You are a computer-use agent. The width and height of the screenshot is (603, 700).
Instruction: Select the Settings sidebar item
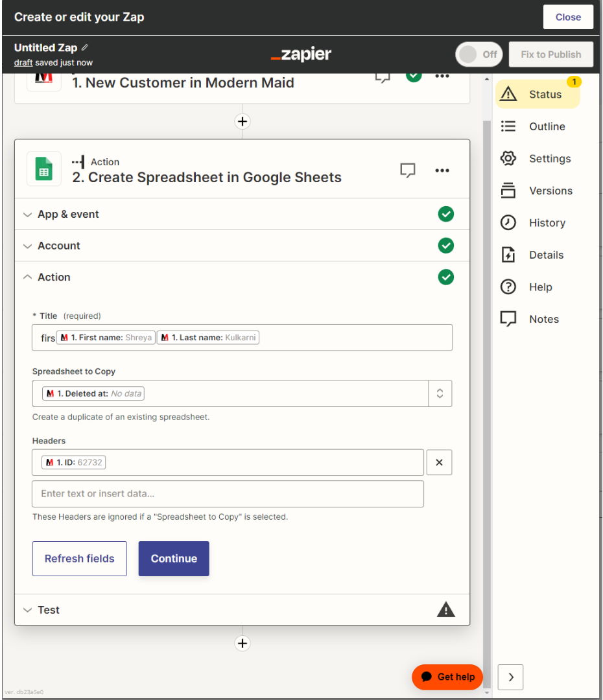(538, 159)
